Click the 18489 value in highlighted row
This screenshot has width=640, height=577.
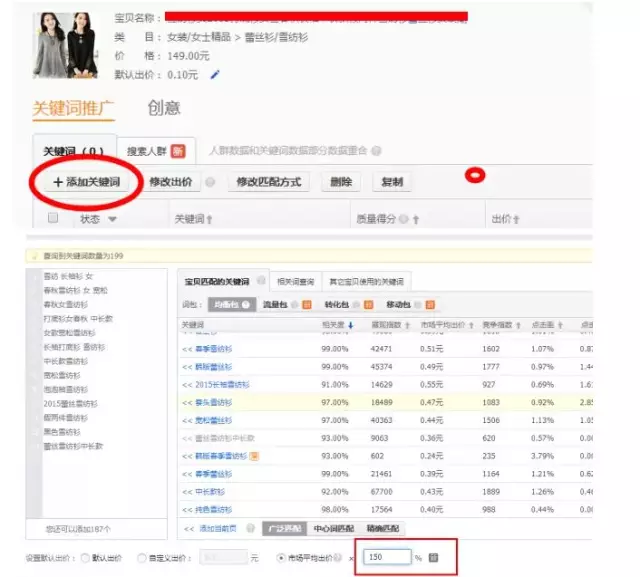(x=381, y=402)
